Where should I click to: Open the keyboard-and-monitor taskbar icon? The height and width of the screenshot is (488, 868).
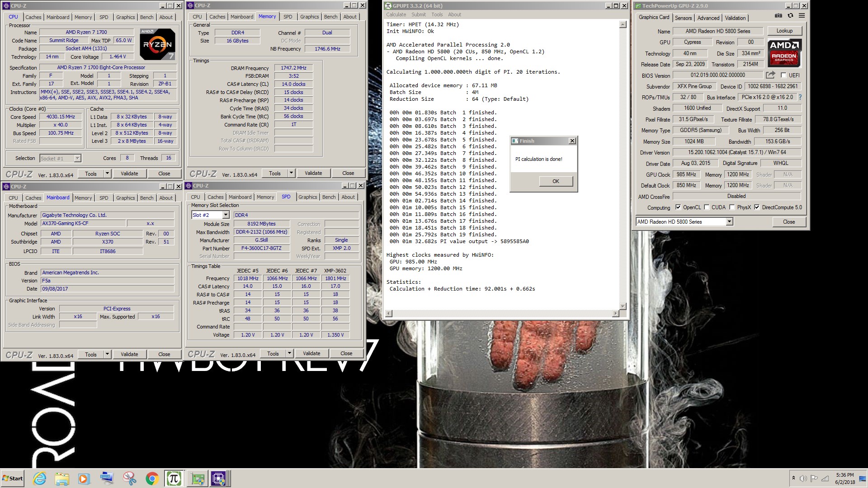(x=107, y=479)
